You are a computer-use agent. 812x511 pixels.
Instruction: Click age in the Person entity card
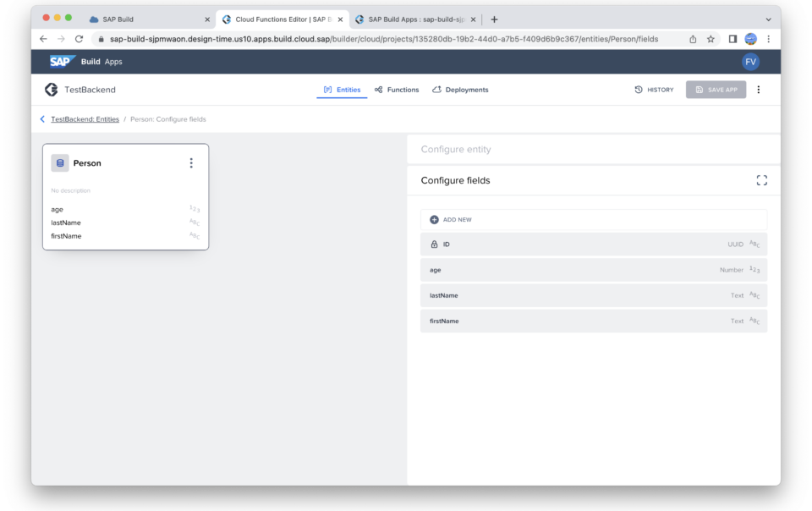pyautogui.click(x=57, y=209)
